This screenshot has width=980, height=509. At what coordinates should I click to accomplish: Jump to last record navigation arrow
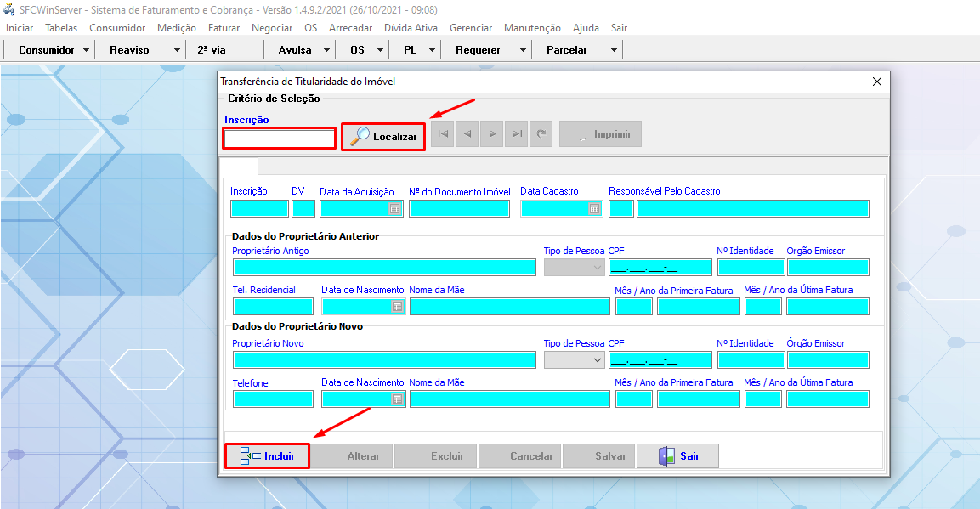tap(516, 134)
